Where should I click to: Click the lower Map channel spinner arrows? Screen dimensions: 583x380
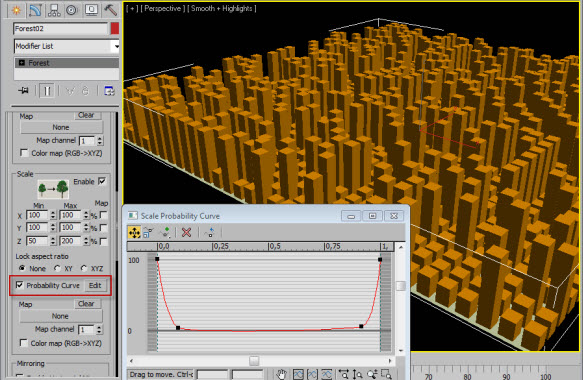click(x=99, y=329)
